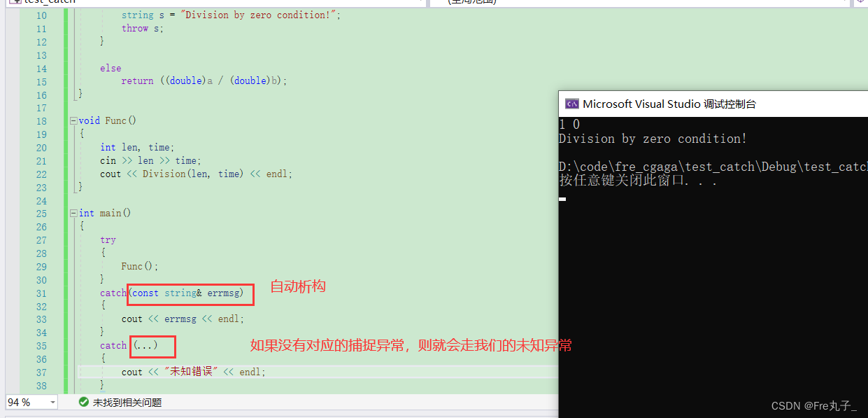868x418 pixels.
Task: Click console output line '1 0'
Action: 569,125
